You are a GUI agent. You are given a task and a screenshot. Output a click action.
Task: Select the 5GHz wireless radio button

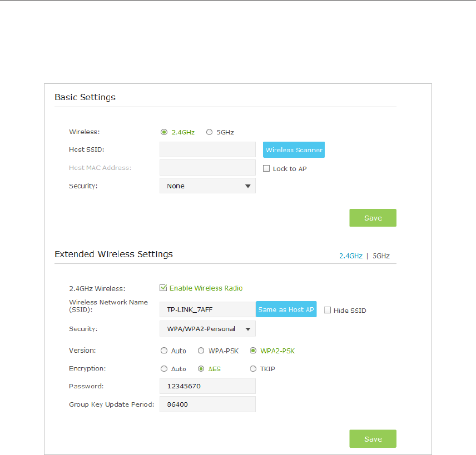[x=209, y=132]
